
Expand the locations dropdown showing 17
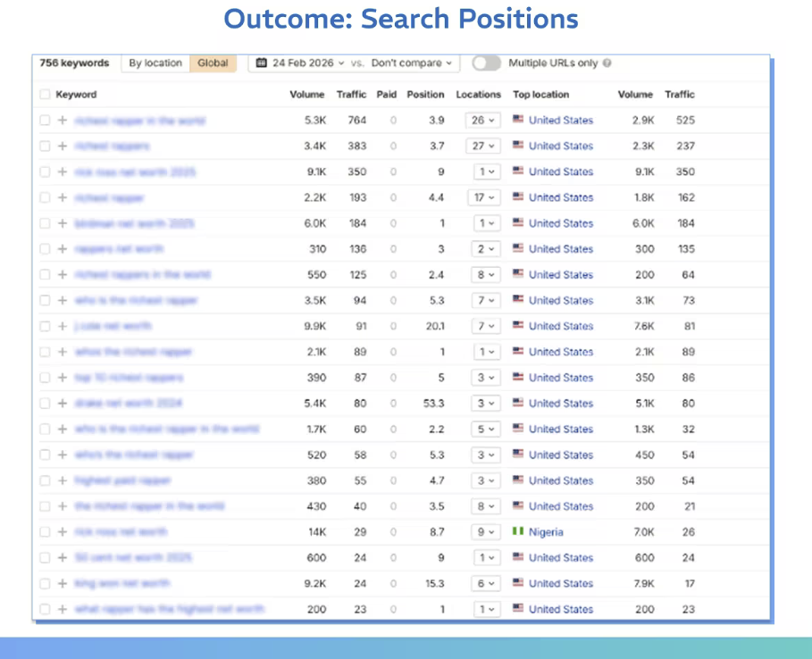pyautogui.click(x=483, y=197)
